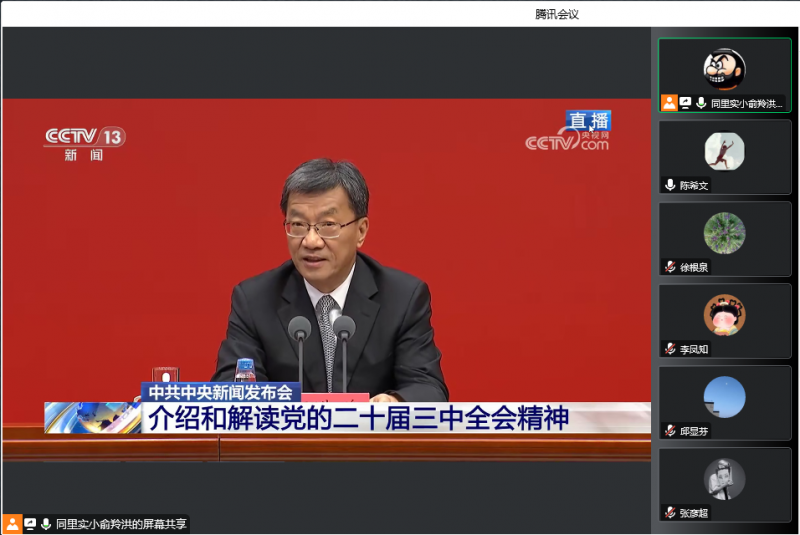Select 李凤知's avatar thumbnail
This screenshot has width=800, height=535.
point(724,315)
